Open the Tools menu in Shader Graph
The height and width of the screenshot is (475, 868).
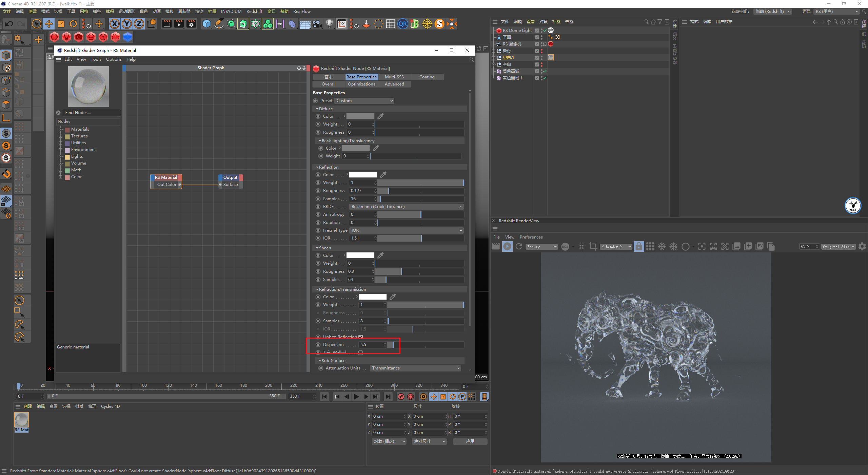tap(96, 59)
